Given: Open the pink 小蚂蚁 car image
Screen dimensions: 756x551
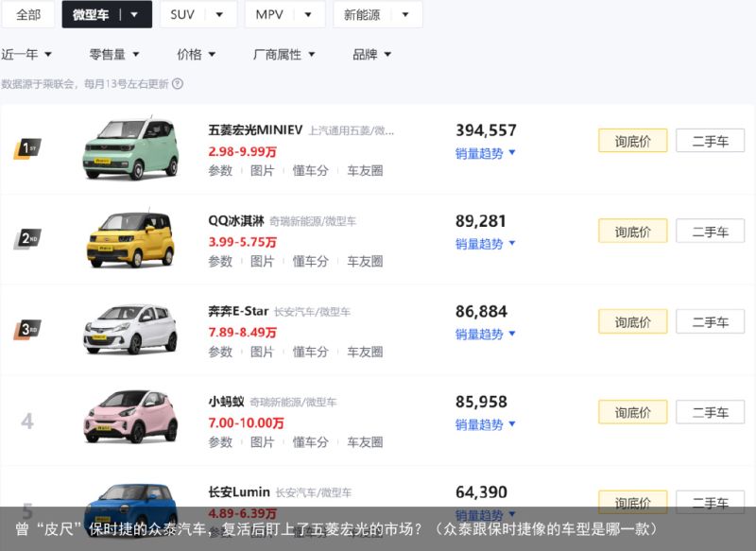Looking at the screenshot, I should coord(130,418).
